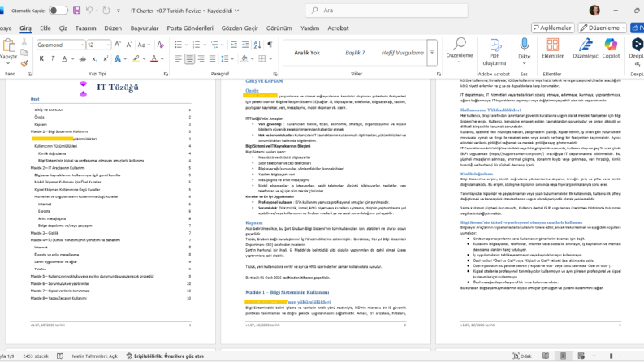This screenshot has width=644, height=362.
Task: Center align the text
Action: 189,59
